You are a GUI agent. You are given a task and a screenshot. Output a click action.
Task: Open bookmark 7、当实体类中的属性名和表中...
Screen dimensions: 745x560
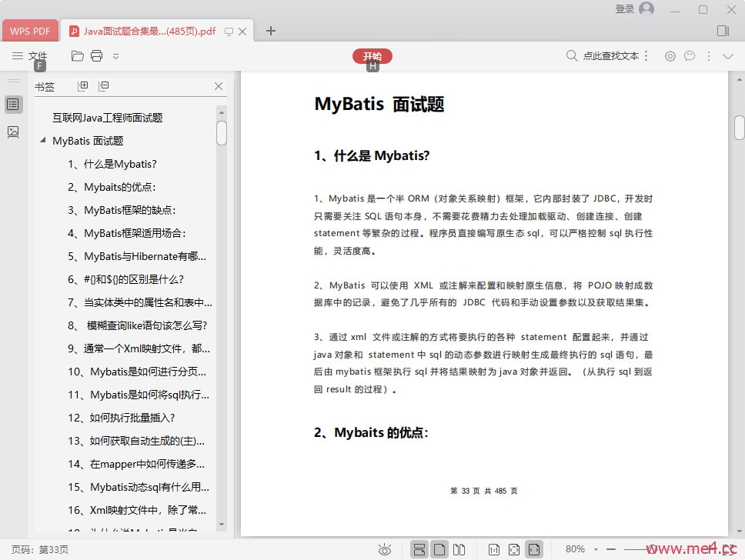click(x=140, y=302)
